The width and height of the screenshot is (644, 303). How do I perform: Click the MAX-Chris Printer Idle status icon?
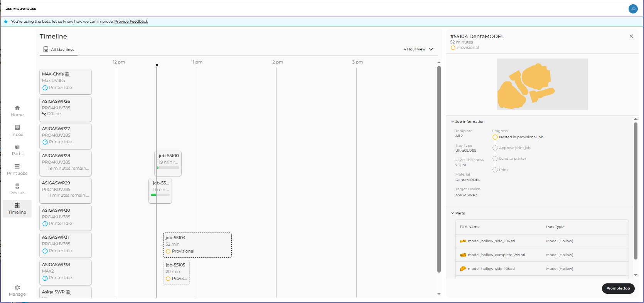pyautogui.click(x=45, y=88)
